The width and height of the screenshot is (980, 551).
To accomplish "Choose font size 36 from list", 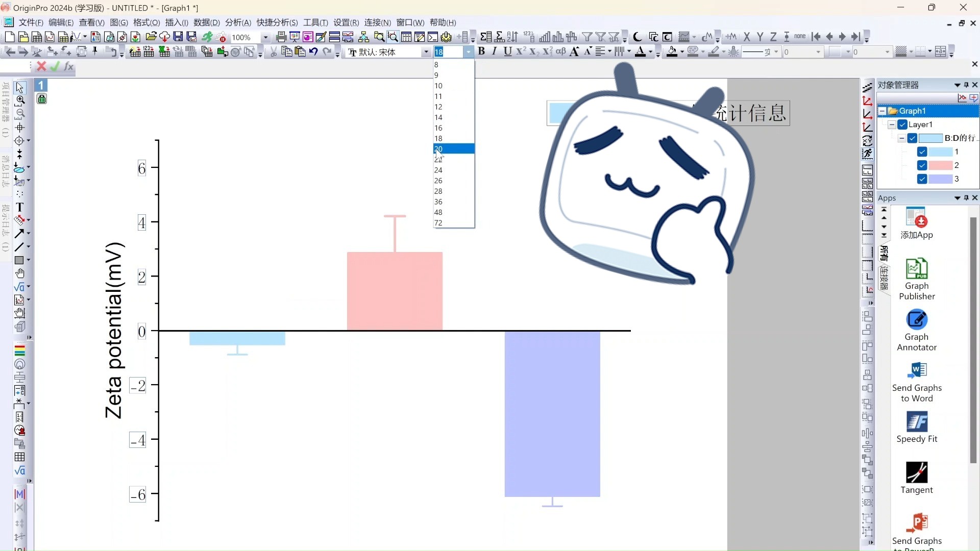I will tap(454, 202).
